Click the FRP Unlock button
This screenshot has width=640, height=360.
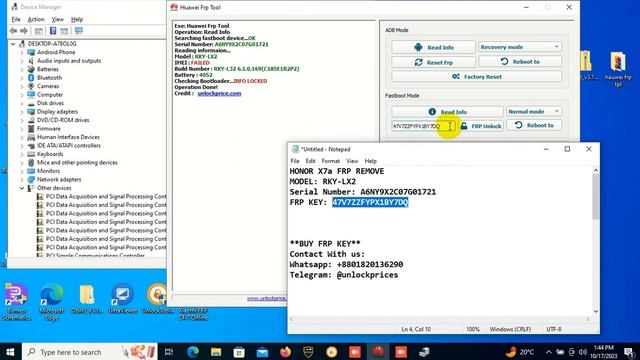coord(481,126)
